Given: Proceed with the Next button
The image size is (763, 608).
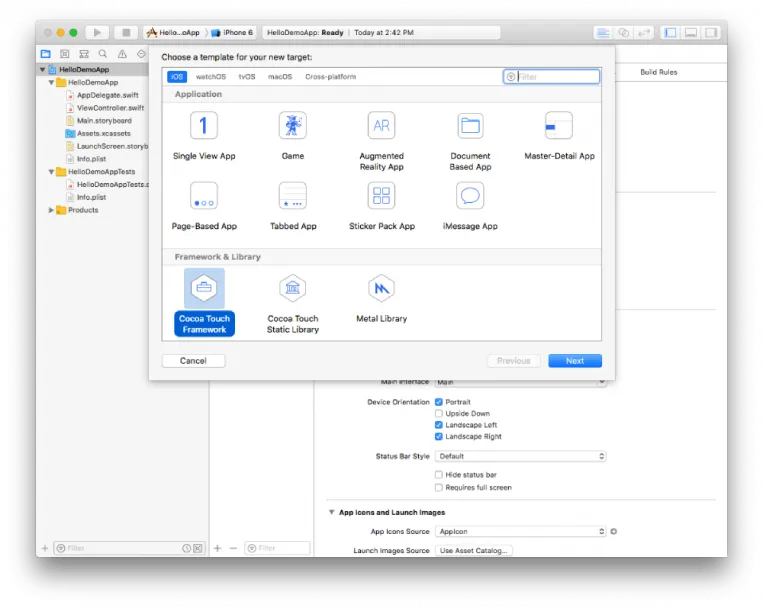Looking at the screenshot, I should coord(575,361).
